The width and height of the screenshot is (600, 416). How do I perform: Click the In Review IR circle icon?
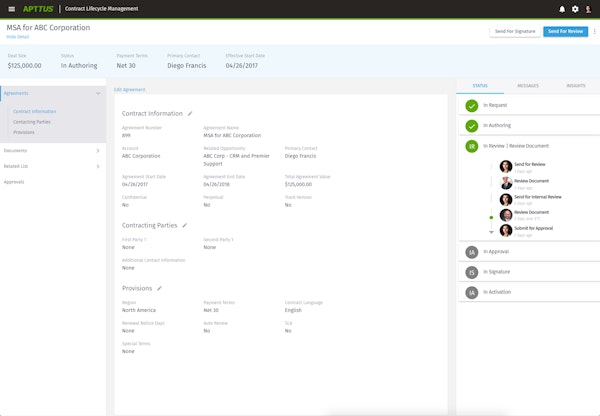(471, 146)
